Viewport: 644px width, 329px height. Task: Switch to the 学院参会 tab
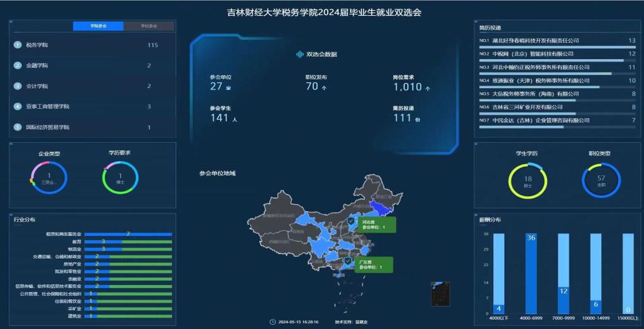[98, 26]
